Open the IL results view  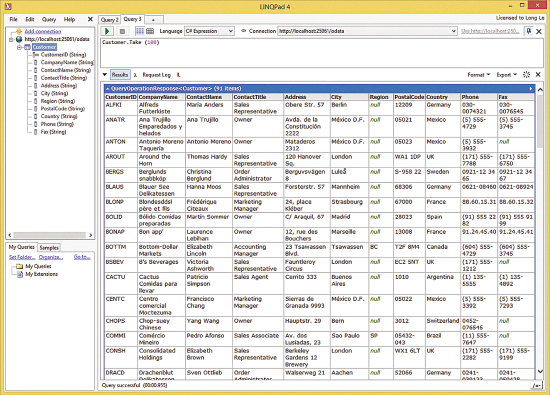click(x=178, y=75)
